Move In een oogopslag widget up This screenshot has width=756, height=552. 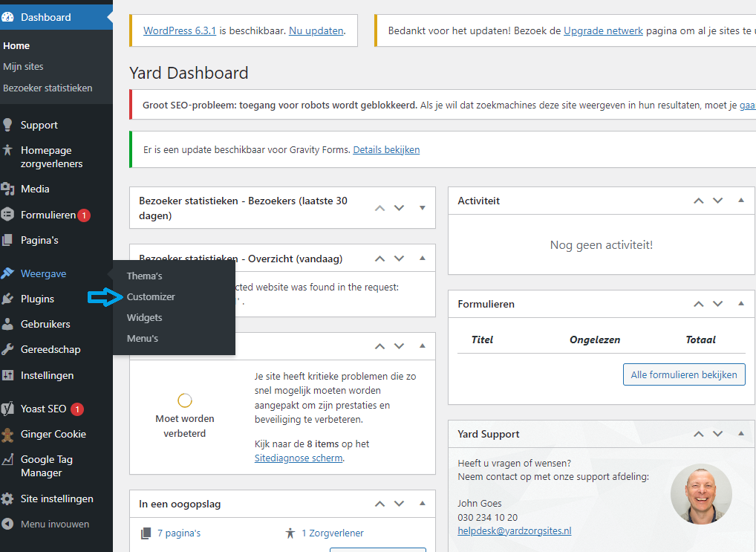pos(380,504)
